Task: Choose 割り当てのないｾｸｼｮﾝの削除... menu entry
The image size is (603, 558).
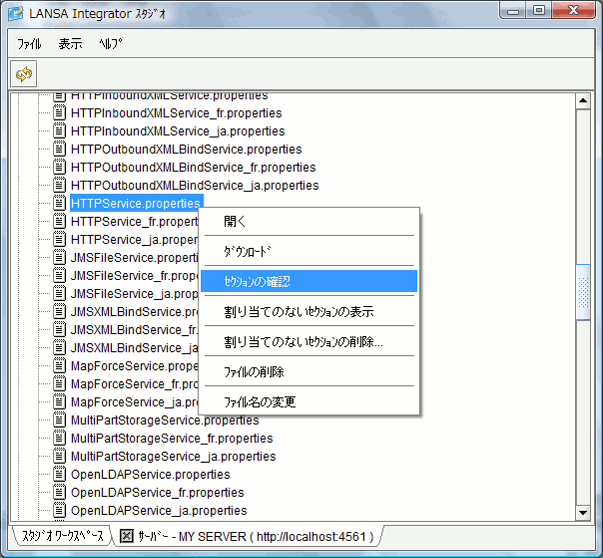Action: pos(309,341)
